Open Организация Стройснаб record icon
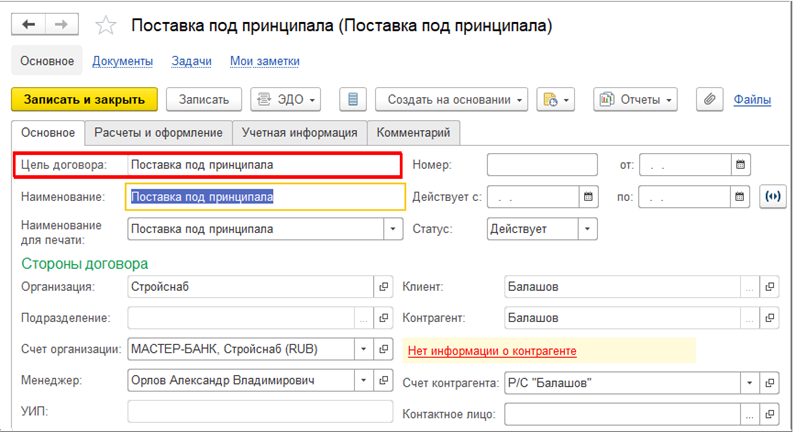The width and height of the screenshot is (796, 432). [x=383, y=287]
